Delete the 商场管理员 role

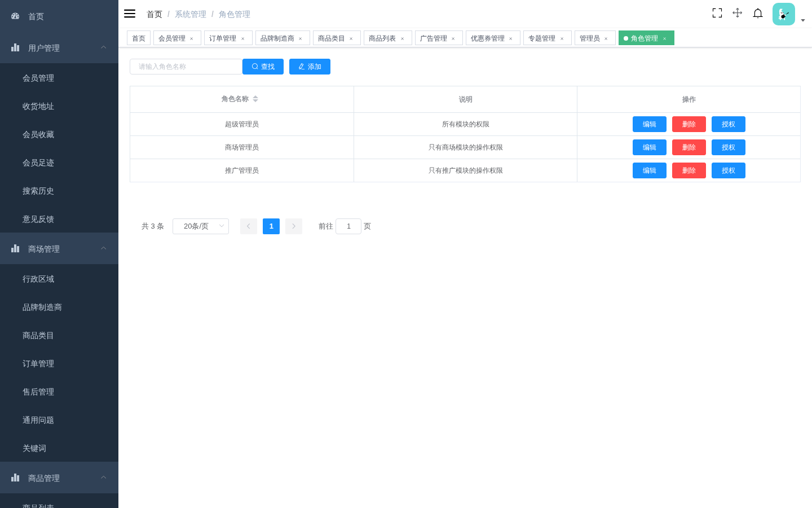pos(689,147)
